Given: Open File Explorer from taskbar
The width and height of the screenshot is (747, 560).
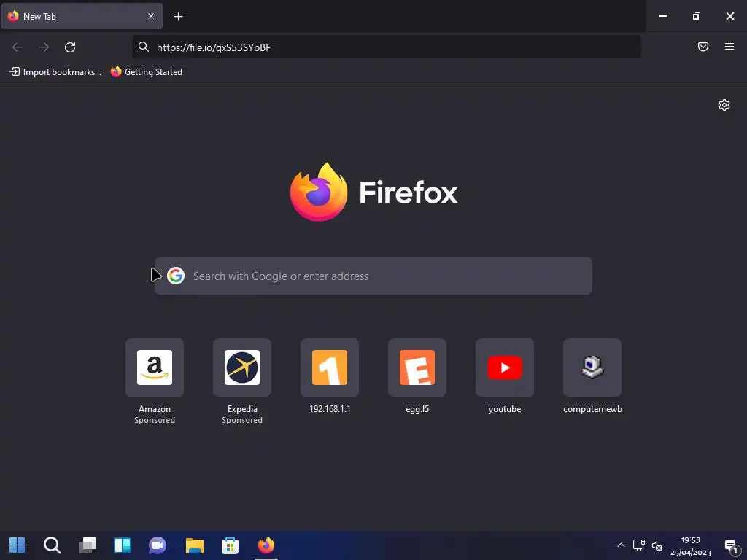Looking at the screenshot, I should [x=194, y=545].
